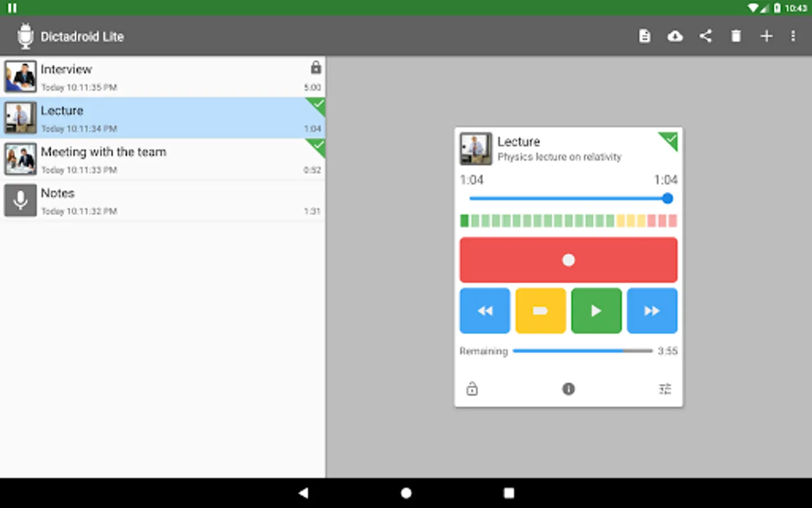Tap the cloud upload icon
The height and width of the screenshot is (508, 812).
(x=675, y=36)
